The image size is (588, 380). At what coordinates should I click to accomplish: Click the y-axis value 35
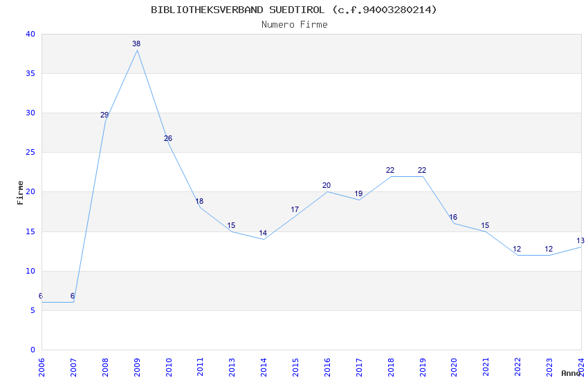click(30, 73)
